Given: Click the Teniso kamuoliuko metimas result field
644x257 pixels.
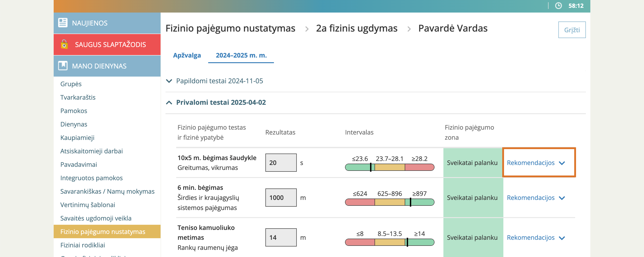Looking at the screenshot, I should tap(281, 238).
